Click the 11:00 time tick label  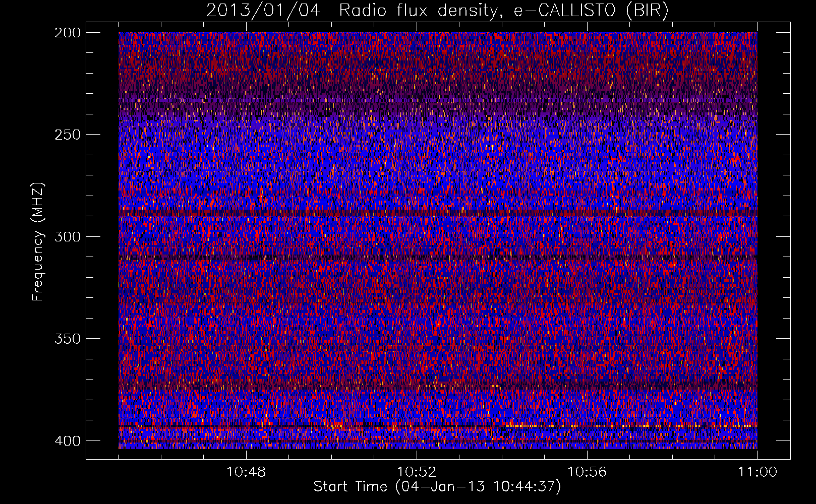click(x=757, y=472)
